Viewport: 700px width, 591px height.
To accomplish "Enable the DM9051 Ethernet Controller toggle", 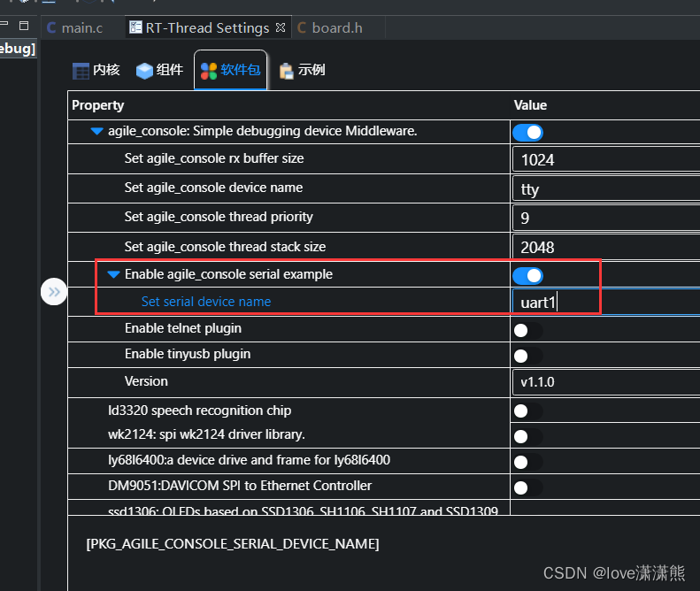I will pyautogui.click(x=527, y=487).
